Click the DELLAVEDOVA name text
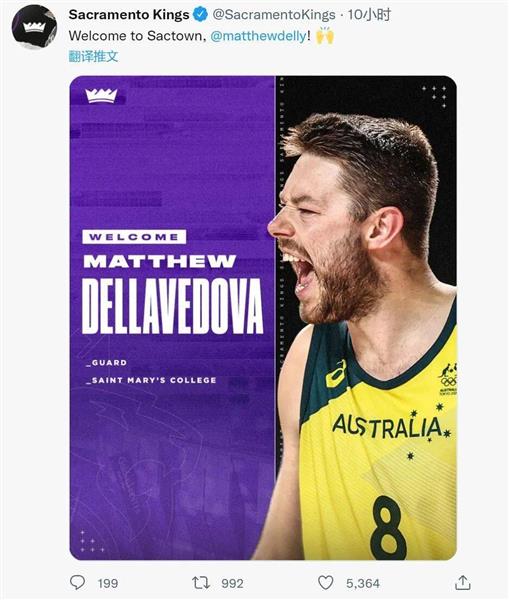Image resolution: width=509 pixels, height=600 pixels. click(x=173, y=306)
